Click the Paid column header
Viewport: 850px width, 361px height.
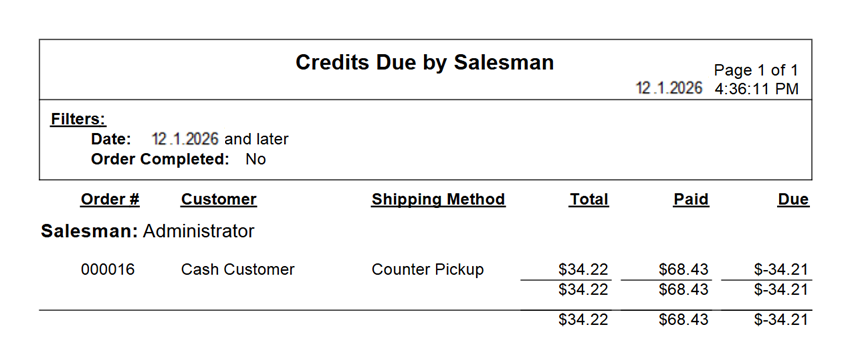pyautogui.click(x=691, y=199)
